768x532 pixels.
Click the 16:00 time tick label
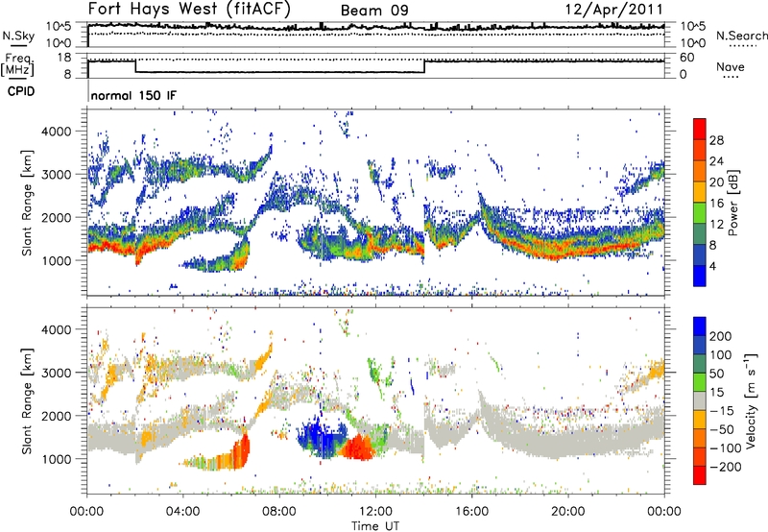pos(471,512)
